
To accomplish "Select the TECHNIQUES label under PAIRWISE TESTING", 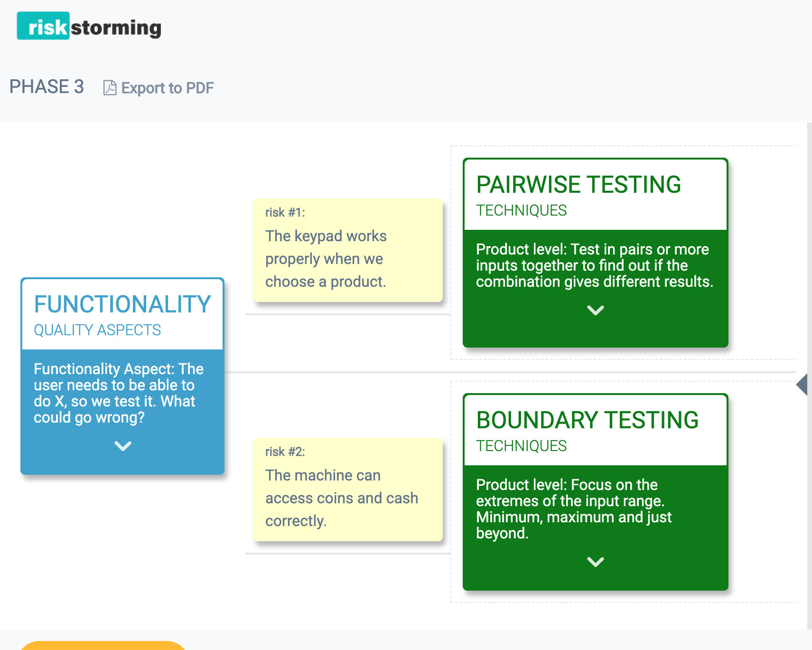I will click(521, 210).
